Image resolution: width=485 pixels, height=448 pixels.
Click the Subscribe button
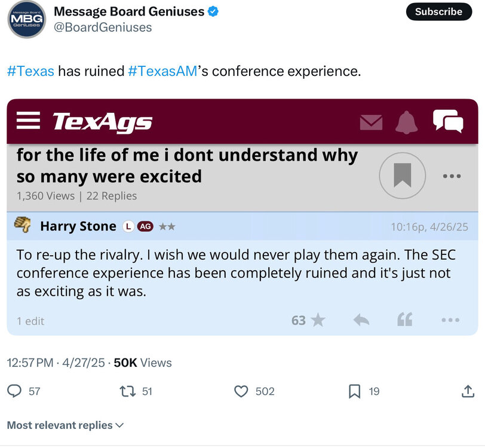click(x=438, y=11)
